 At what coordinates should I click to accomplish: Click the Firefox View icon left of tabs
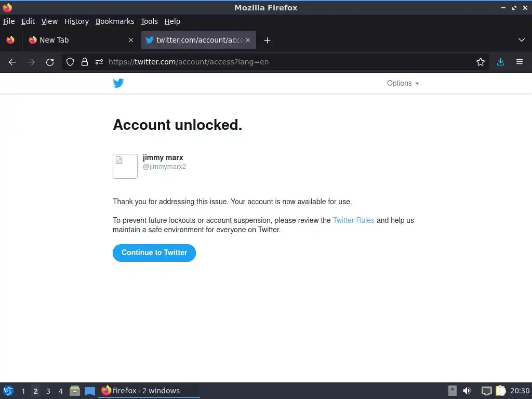click(10, 40)
